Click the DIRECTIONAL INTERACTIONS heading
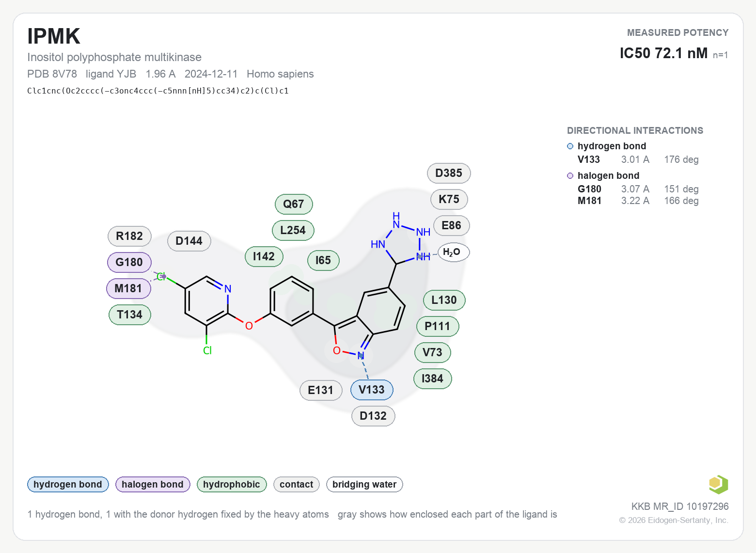 pyautogui.click(x=635, y=130)
